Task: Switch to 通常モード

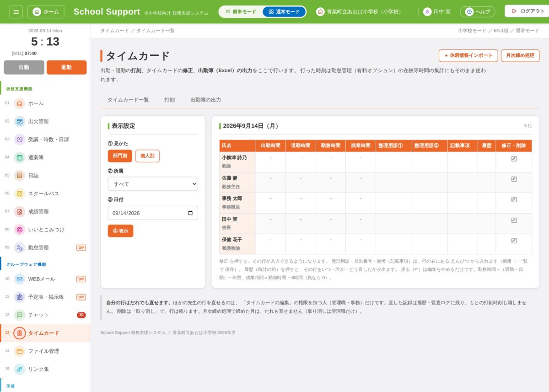Action: (284, 11)
